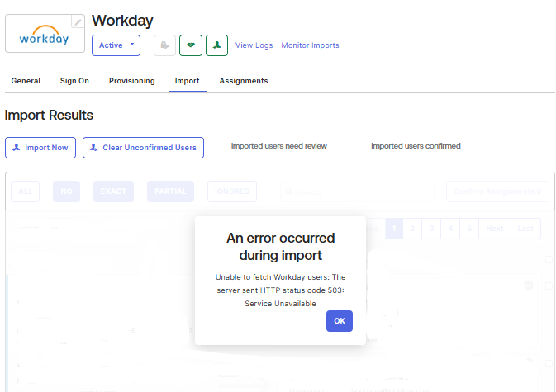Go to results page 4
The width and height of the screenshot is (556, 392).
click(450, 229)
